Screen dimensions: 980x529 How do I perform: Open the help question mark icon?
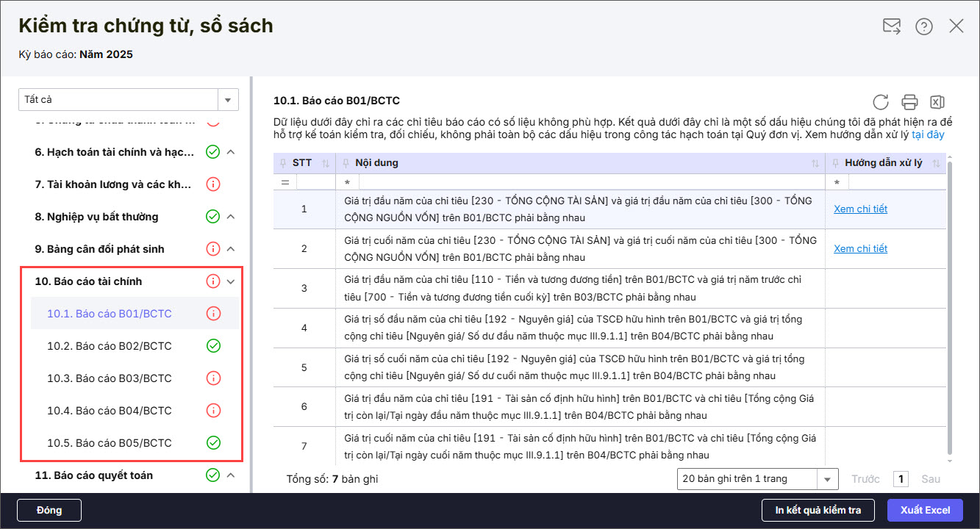(x=923, y=26)
